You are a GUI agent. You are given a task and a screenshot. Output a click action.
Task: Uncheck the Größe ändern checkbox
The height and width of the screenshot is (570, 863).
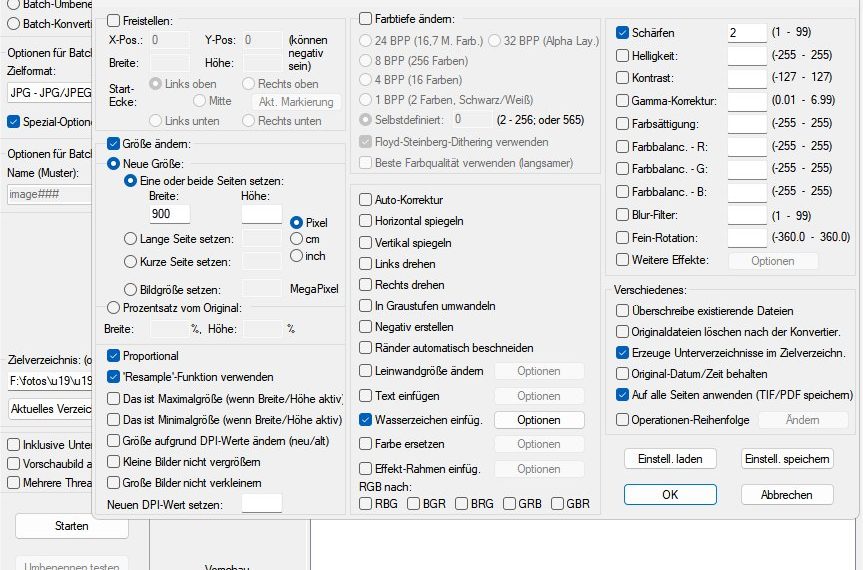pyautogui.click(x=114, y=144)
